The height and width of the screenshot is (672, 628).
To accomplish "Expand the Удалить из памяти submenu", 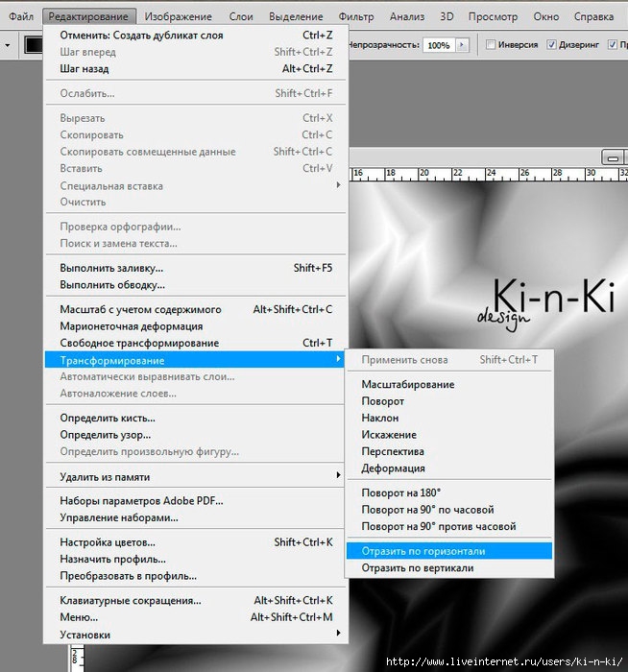I will [x=196, y=476].
